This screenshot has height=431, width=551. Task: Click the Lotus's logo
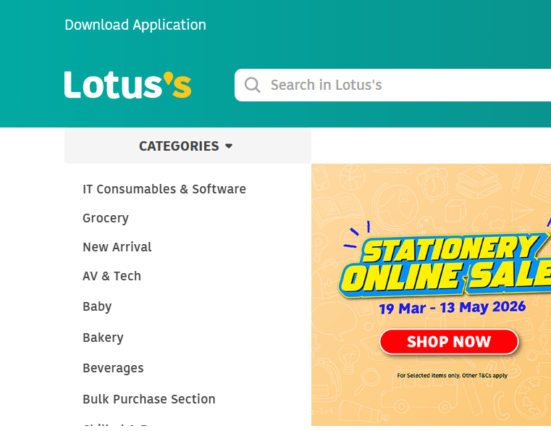tap(128, 85)
